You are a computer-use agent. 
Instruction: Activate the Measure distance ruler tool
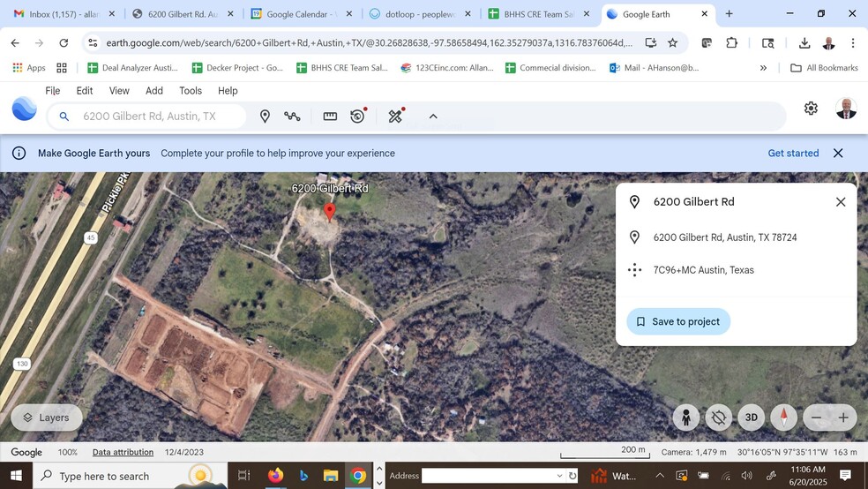tap(330, 117)
